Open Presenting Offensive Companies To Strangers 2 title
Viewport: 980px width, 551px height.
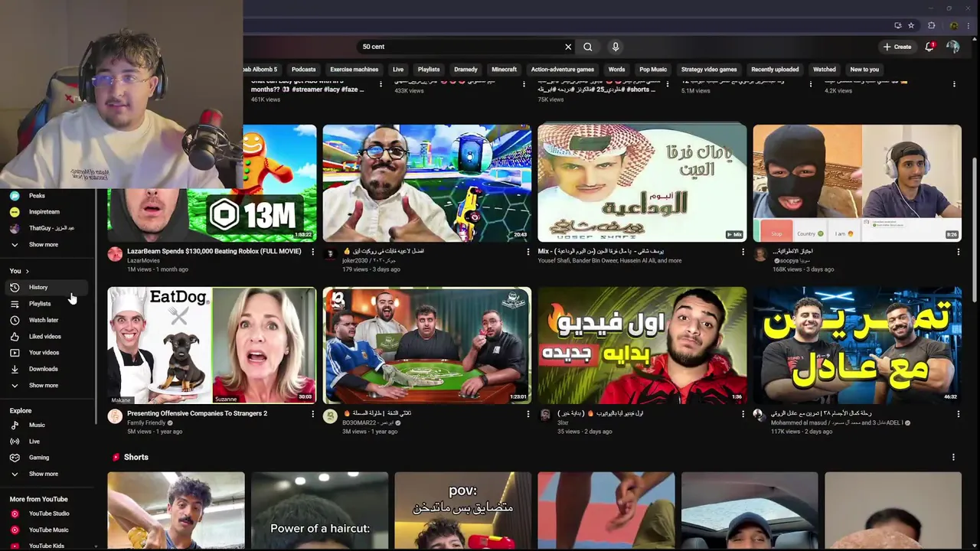197,413
